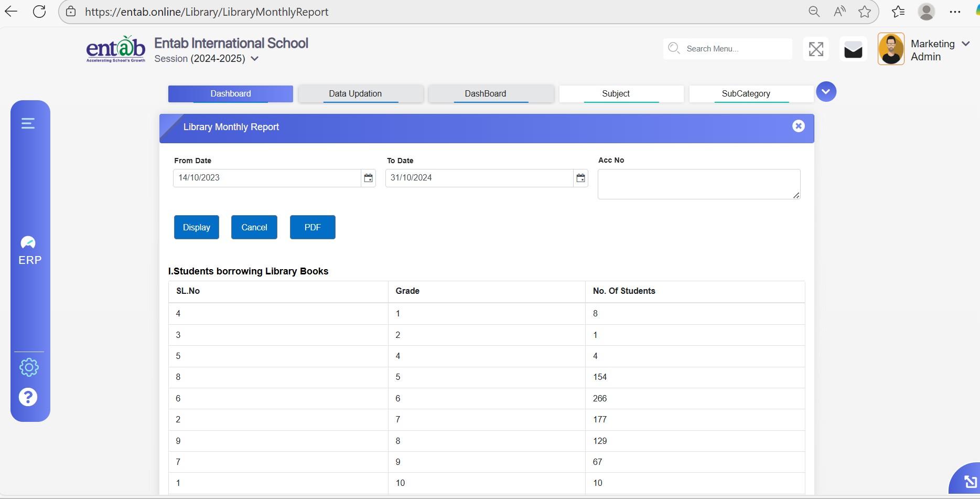
Task: Toggle fullscreen expand icon
Action: point(815,50)
